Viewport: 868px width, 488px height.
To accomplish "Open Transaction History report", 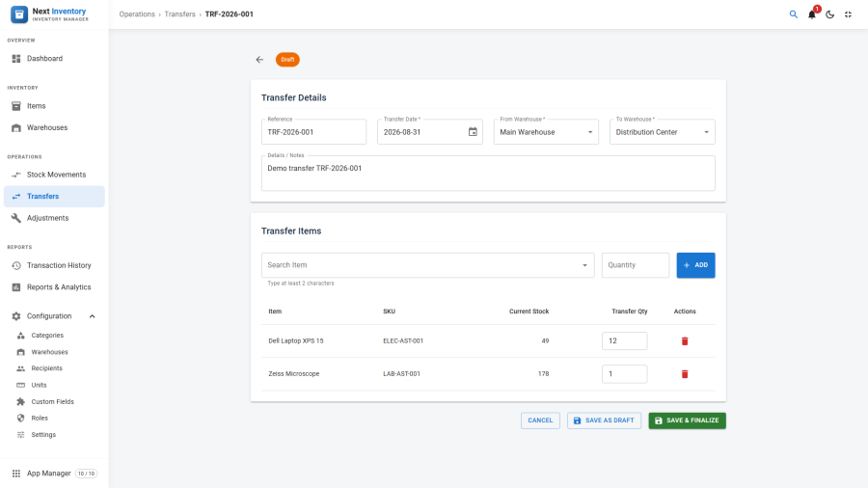I will tap(54, 265).
